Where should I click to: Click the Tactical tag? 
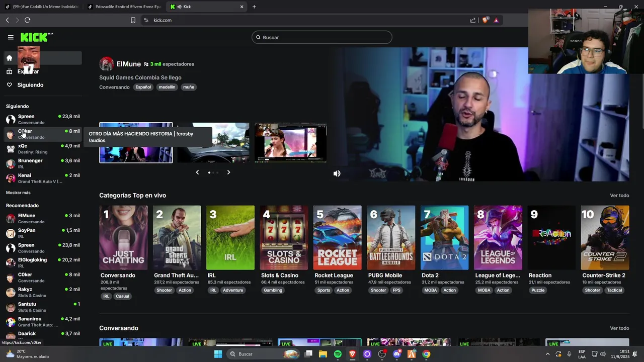(x=614, y=290)
